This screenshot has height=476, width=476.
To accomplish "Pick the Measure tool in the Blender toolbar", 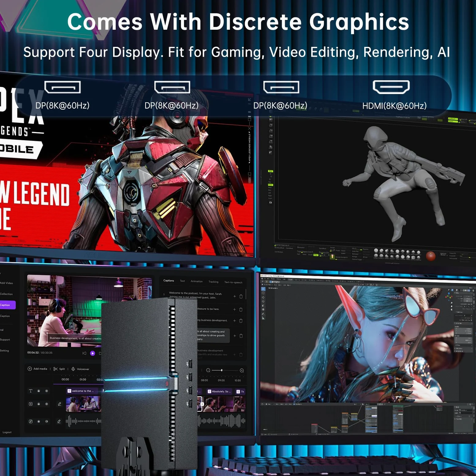I will 263,318.
